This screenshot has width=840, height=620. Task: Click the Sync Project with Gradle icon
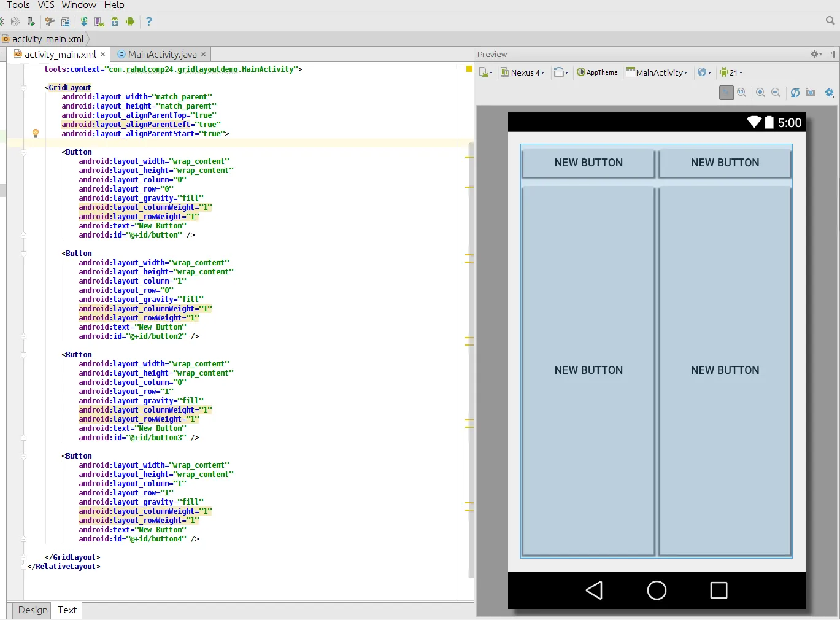coord(84,21)
